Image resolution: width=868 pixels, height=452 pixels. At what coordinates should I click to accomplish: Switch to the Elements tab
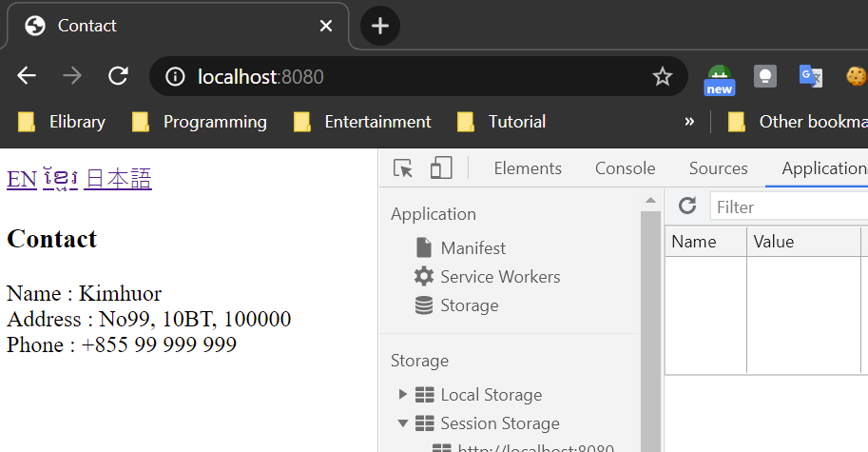click(528, 168)
